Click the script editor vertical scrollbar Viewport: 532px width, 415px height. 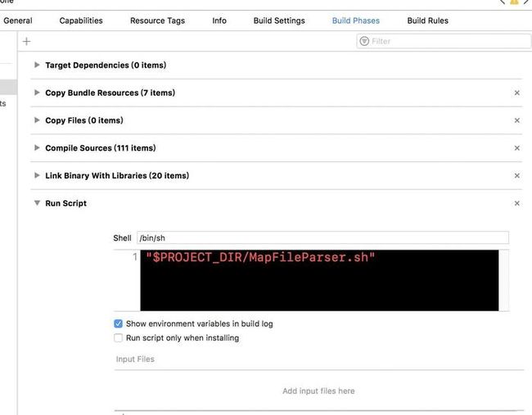pos(504,280)
